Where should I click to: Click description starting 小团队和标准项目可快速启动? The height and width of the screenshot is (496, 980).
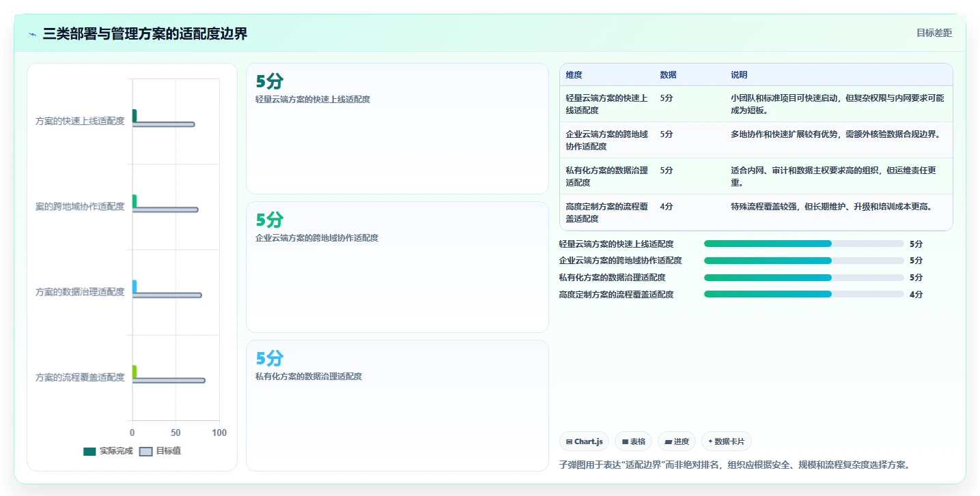(837, 104)
